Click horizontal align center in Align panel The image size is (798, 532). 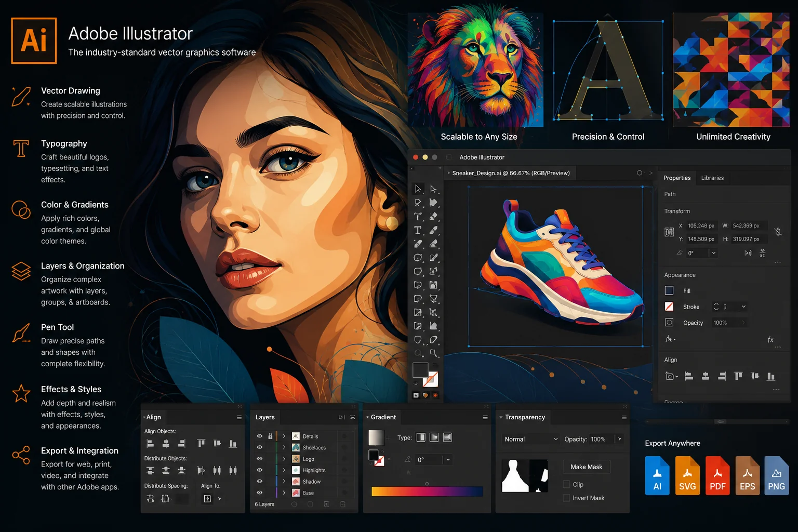click(166, 443)
